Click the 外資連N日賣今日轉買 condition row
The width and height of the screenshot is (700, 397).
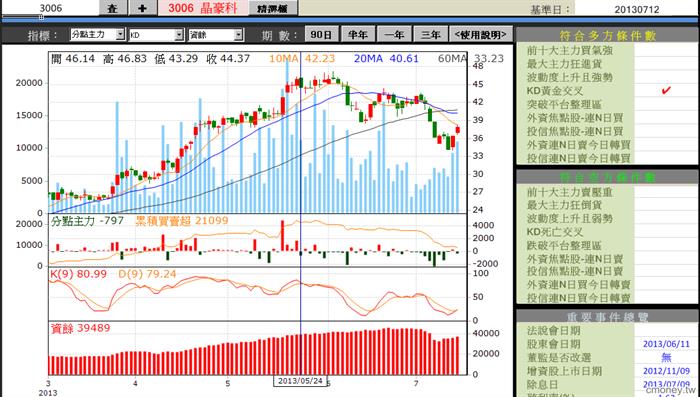coord(608,145)
